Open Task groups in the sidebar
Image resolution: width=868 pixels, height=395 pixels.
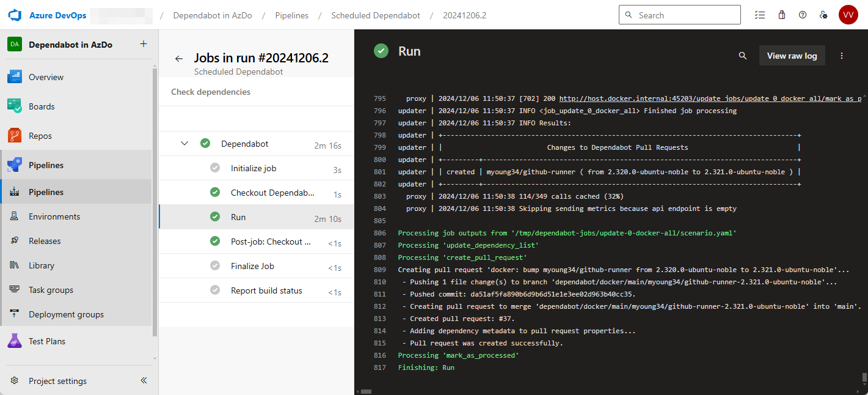pos(77,290)
